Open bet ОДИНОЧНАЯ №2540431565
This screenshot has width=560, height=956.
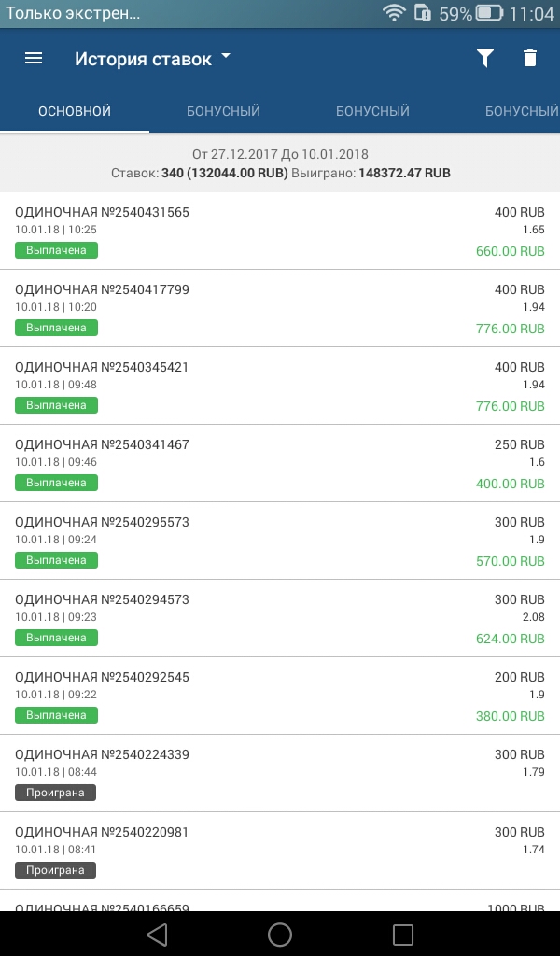(103, 213)
